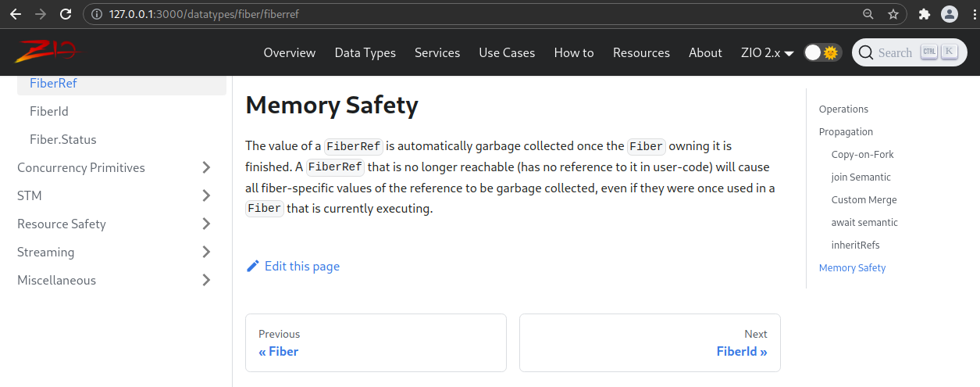Toggle dark and light mode switch
This screenshot has width=980, height=387.
pos(823,52)
